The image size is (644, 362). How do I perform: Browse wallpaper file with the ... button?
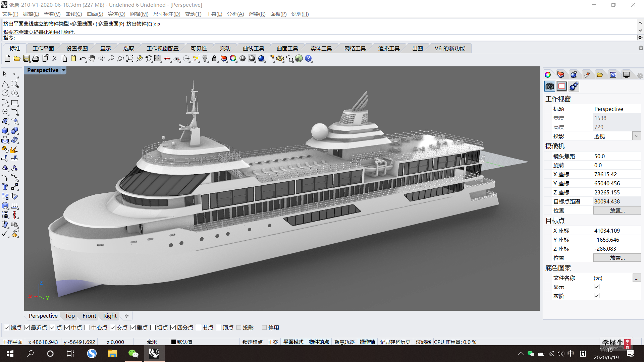636,278
